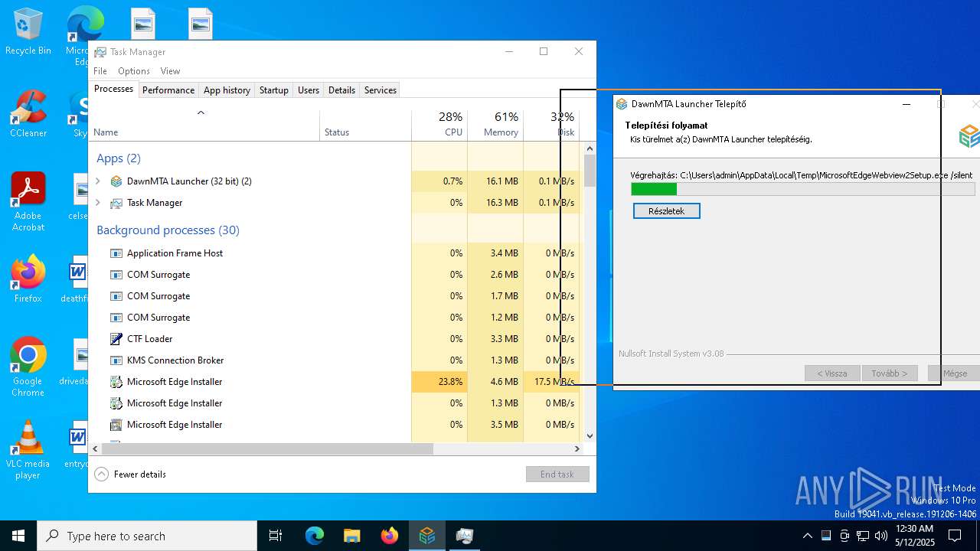Open File Explorer from the taskbar

click(x=352, y=536)
